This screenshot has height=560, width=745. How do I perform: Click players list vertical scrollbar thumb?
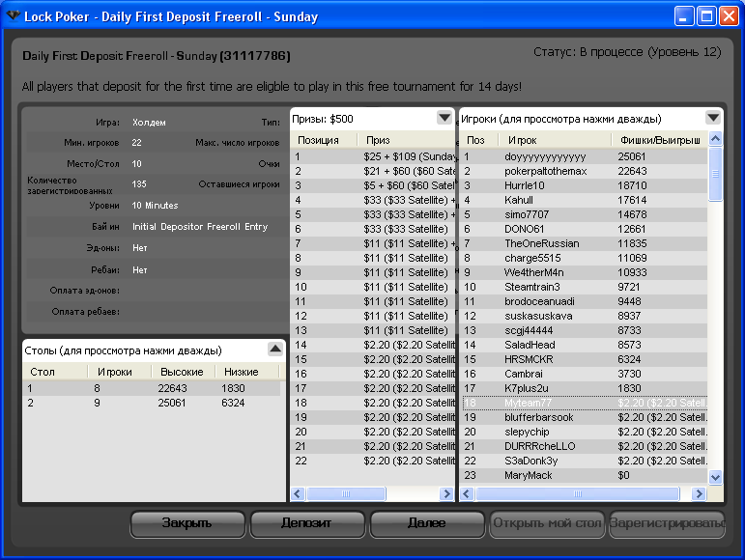point(715,174)
